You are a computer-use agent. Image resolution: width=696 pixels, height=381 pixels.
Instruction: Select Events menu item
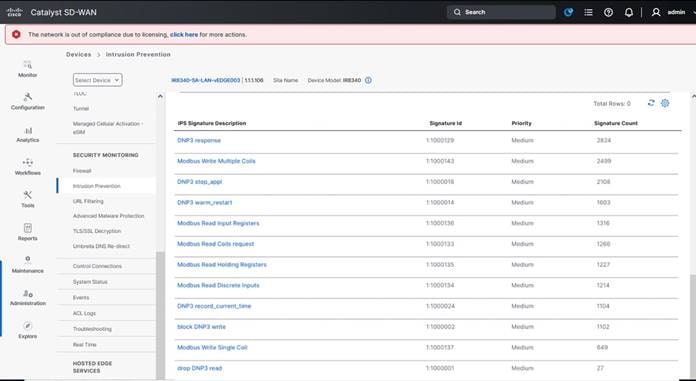pos(81,298)
